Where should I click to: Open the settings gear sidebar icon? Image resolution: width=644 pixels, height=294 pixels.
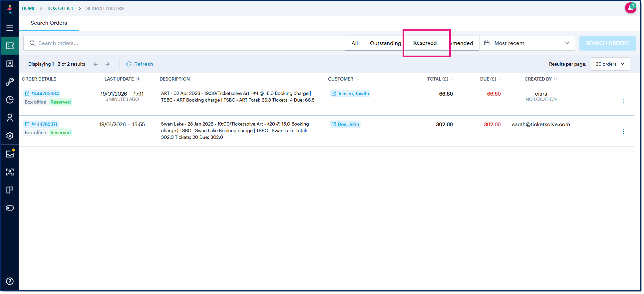(x=10, y=136)
